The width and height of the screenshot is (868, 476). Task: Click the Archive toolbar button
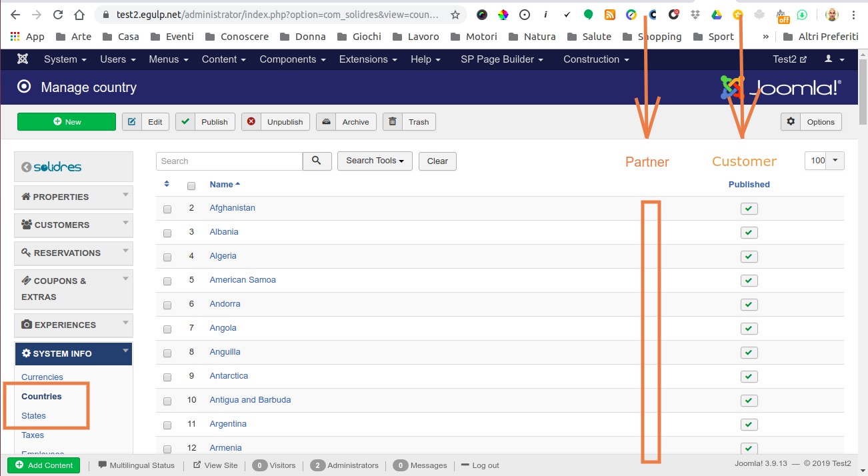[x=346, y=122]
